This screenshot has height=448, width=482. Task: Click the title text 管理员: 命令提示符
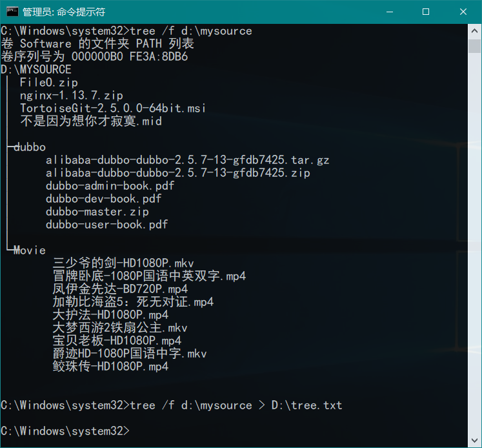64,12
